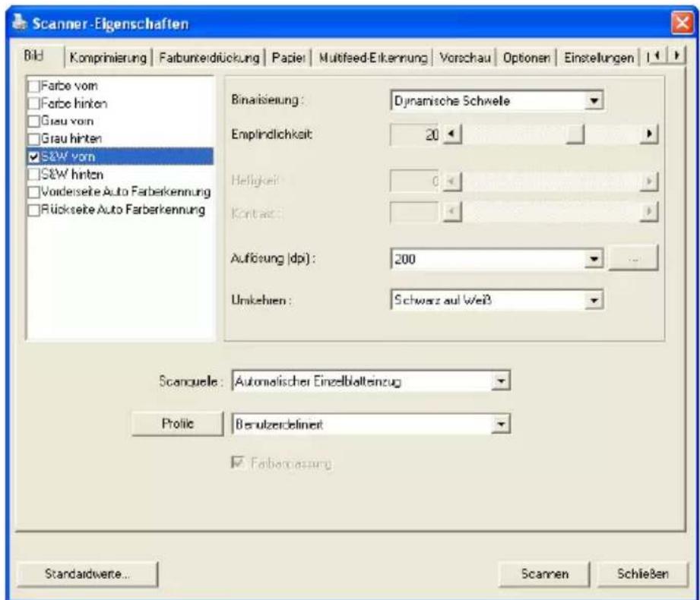Expand the Umkehren dropdown
Viewport: 700px width, 600px height.
click(594, 300)
